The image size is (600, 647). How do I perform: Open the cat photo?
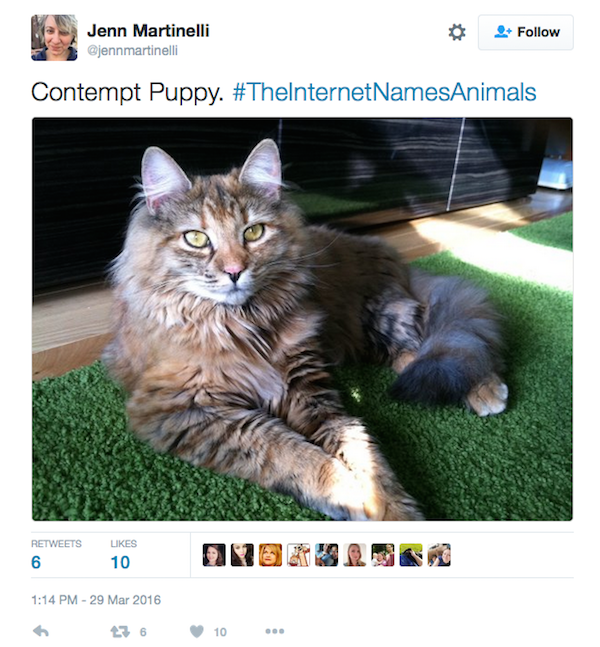pos(302,319)
